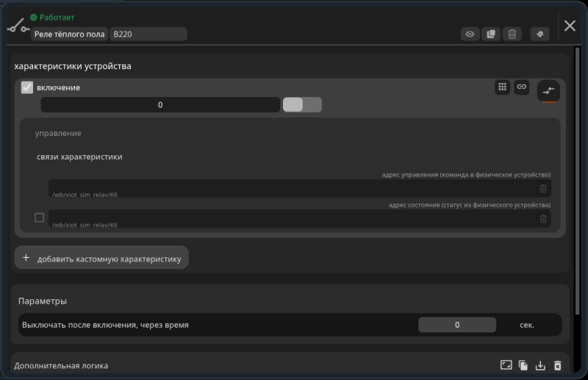Click the 'управление' section label

[58, 133]
